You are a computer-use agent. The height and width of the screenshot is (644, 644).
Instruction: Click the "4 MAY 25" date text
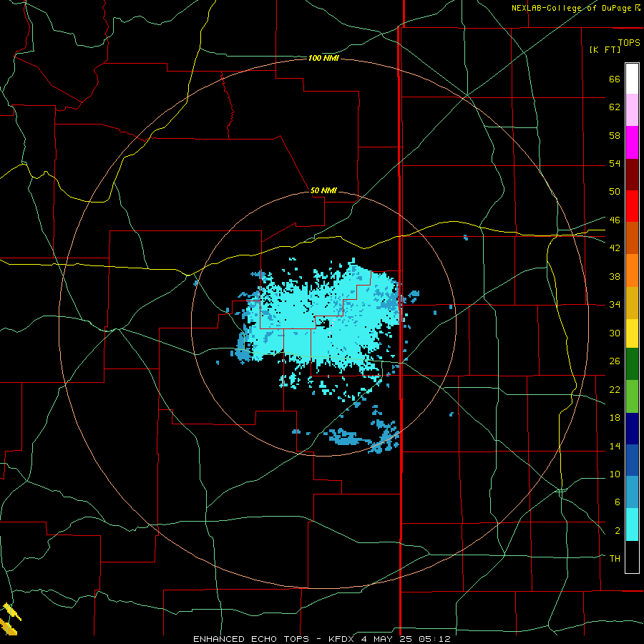coord(388,639)
